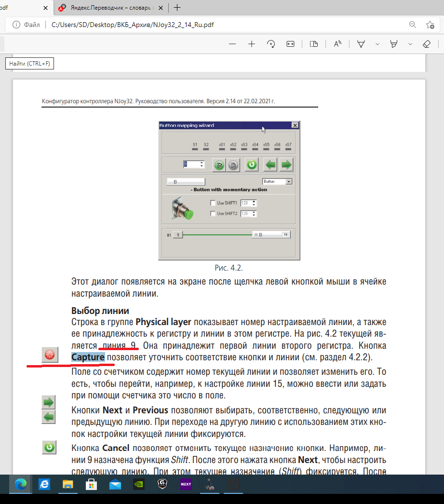
Task: Zoom out the PDF with minus button
Action: coord(232,44)
